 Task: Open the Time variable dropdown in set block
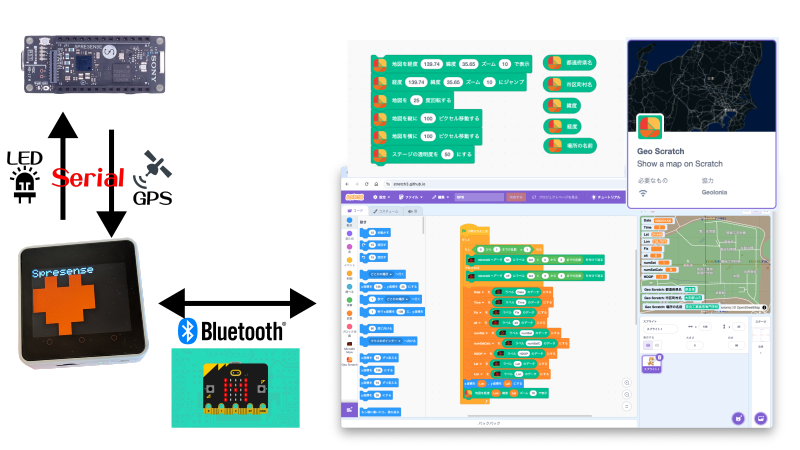click(x=479, y=303)
